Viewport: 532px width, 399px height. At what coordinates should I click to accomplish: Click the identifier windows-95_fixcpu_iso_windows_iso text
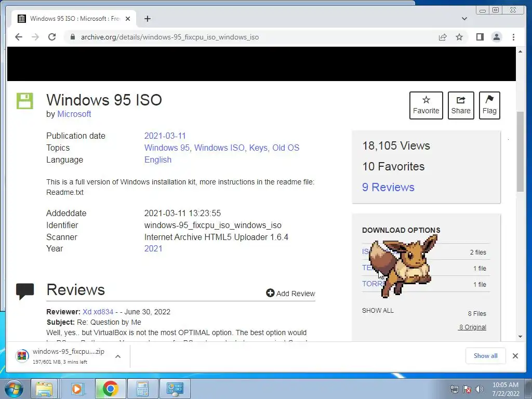(x=212, y=225)
